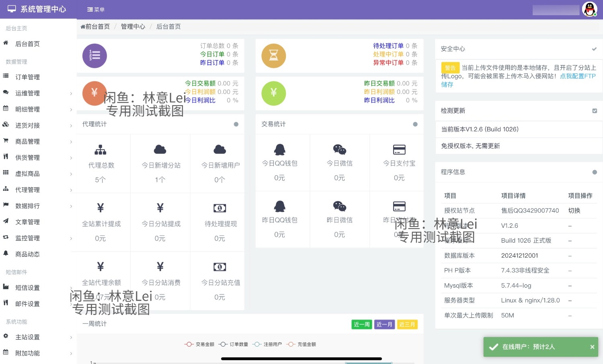The height and width of the screenshot is (364, 603).
Task: Toggle the 交易金额 legend series
Action: [x=199, y=344]
